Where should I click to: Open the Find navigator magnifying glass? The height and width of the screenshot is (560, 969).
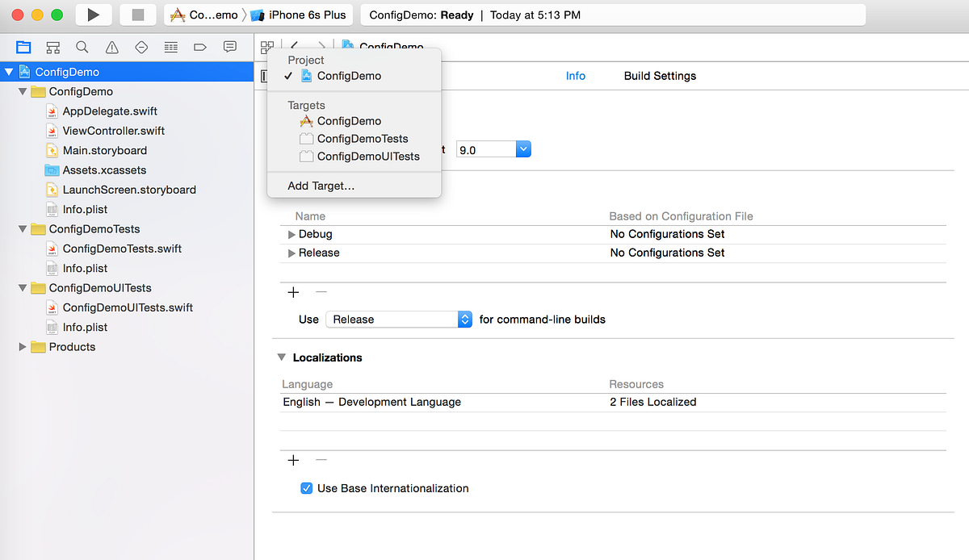tap(82, 47)
